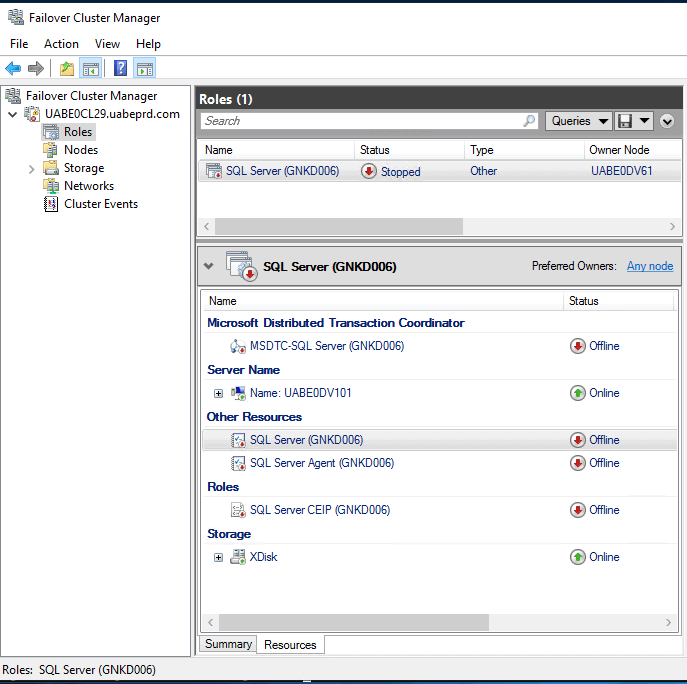Expand the round chevron next to queries

coord(667,121)
